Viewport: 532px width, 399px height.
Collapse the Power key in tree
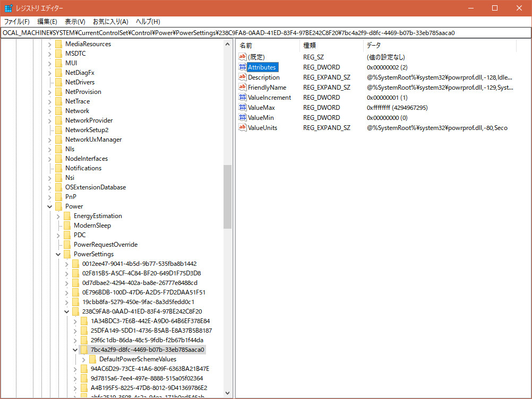50,206
